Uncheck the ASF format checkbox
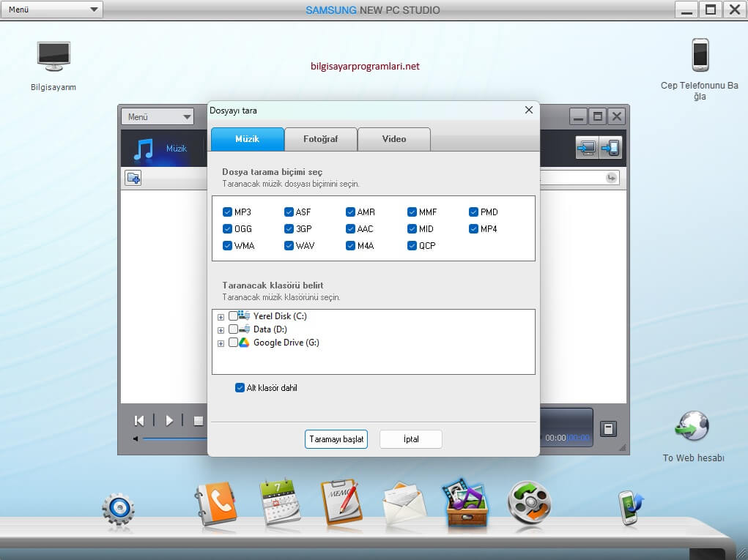This screenshot has height=560, width=748. [289, 212]
